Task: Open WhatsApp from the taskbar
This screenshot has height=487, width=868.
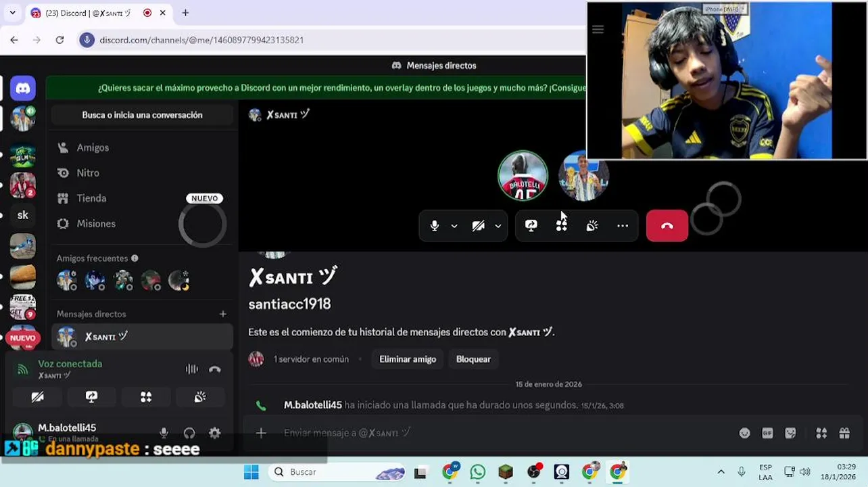Action: [478, 472]
